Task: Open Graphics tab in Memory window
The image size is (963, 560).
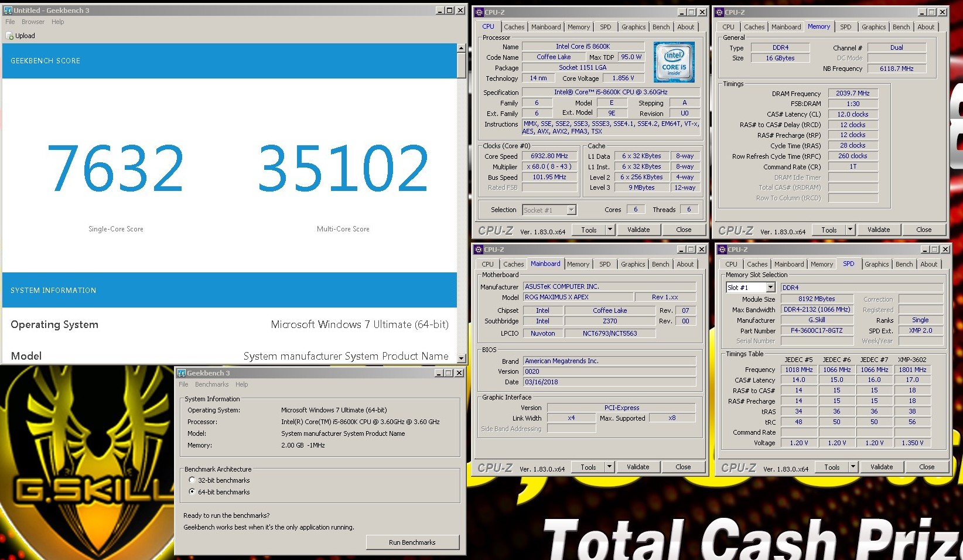Action: click(x=873, y=27)
